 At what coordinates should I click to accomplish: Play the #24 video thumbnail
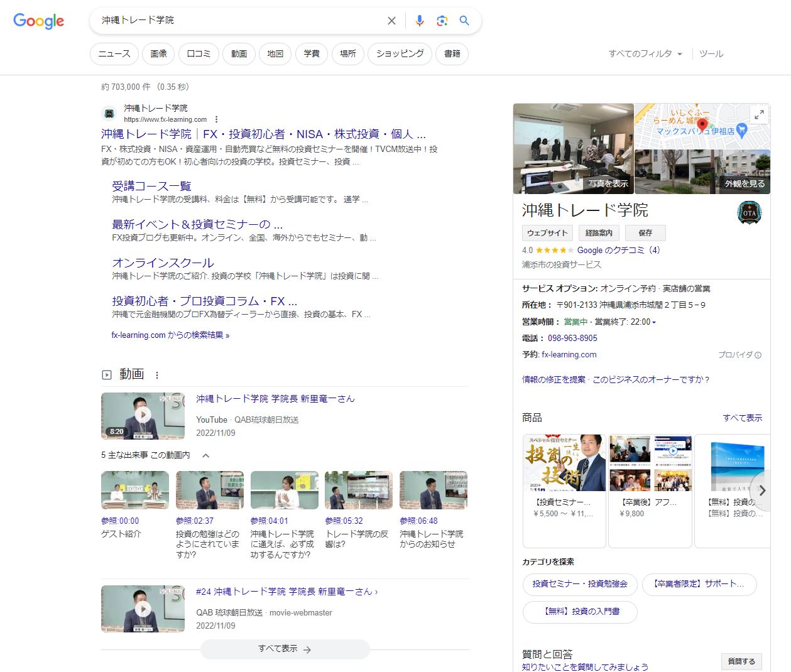(x=143, y=609)
